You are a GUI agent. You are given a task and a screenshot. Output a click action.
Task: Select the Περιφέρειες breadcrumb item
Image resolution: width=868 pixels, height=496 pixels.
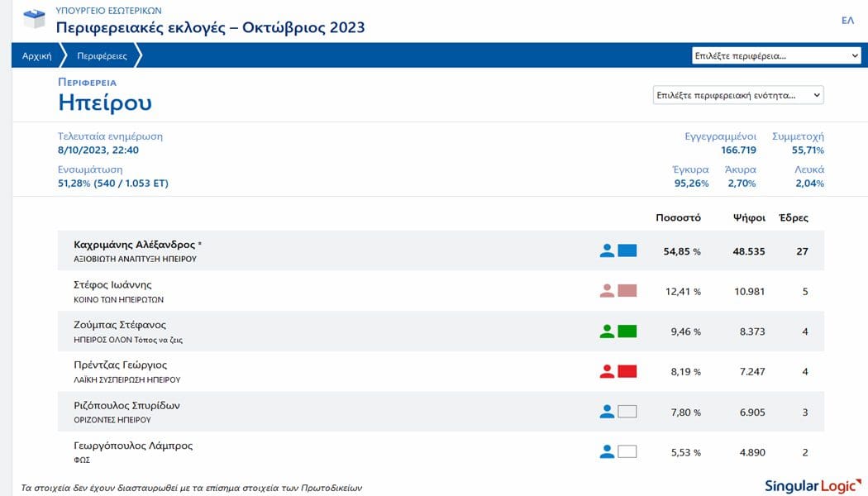pyautogui.click(x=102, y=56)
